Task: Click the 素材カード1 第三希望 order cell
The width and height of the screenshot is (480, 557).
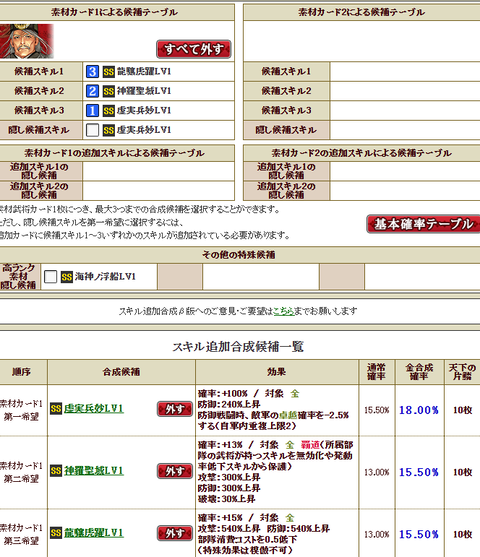Action: click(x=22, y=534)
